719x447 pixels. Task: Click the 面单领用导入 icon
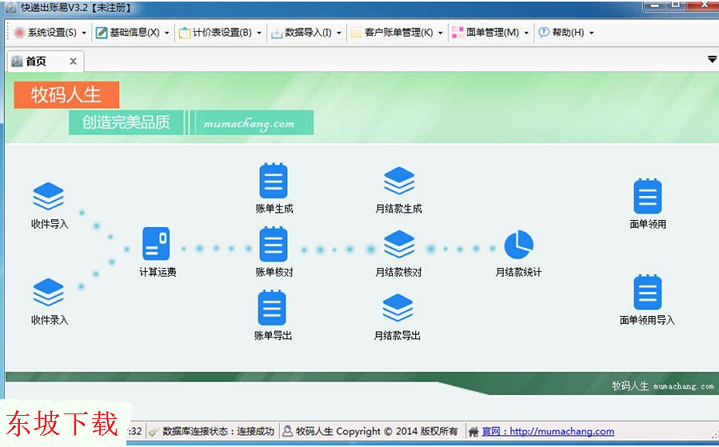click(647, 292)
